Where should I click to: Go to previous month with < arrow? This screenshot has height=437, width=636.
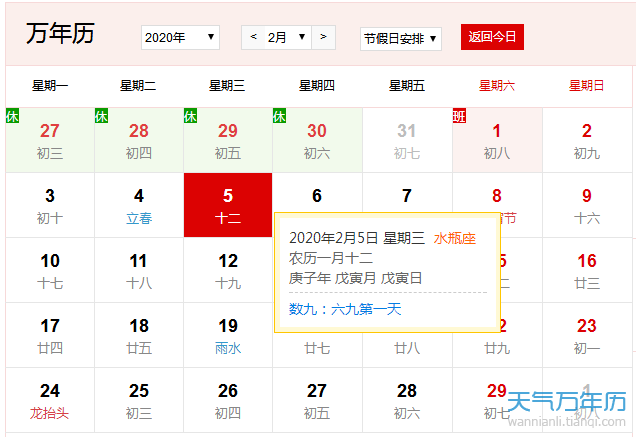tap(254, 37)
